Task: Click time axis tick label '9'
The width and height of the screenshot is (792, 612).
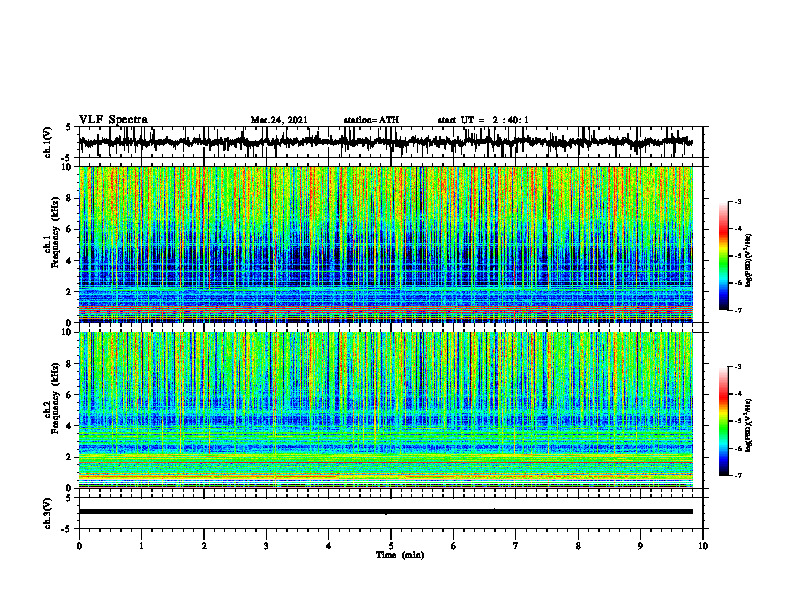Action: (640, 546)
